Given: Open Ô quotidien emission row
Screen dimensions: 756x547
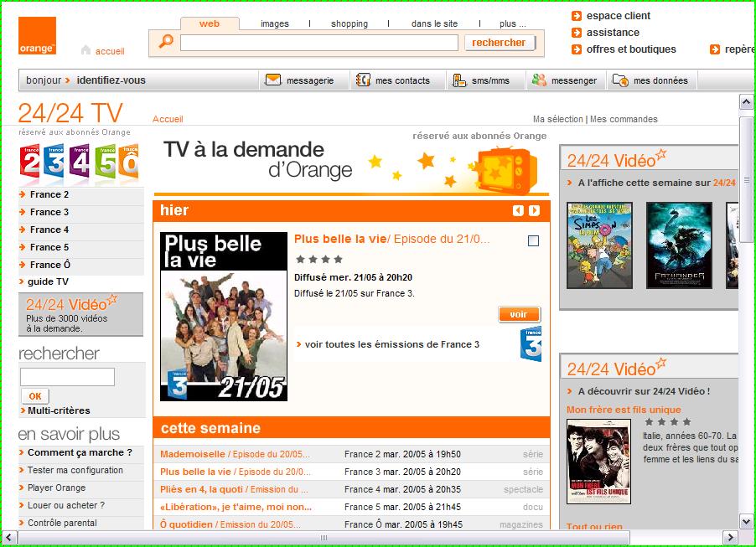Looking at the screenshot, I should click(x=351, y=524).
